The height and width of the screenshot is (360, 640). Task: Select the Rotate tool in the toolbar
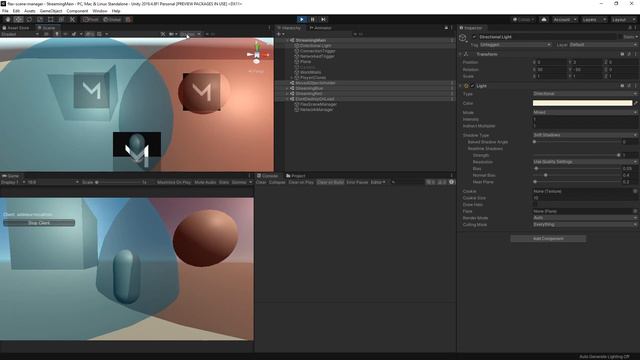coord(29,20)
